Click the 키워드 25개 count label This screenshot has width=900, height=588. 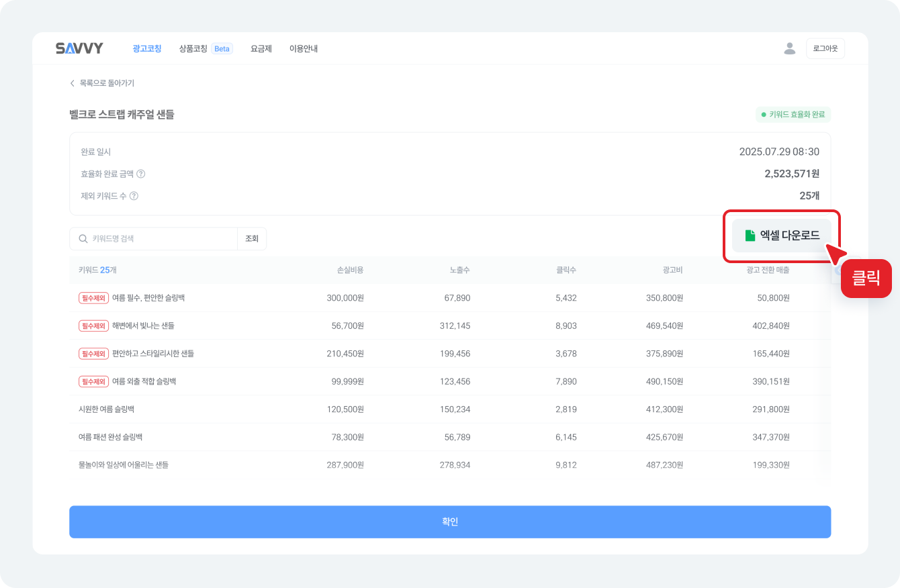point(97,270)
